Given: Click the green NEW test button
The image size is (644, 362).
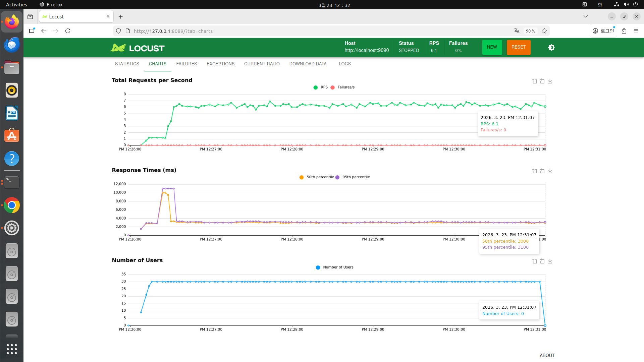Looking at the screenshot, I should tap(492, 47).
